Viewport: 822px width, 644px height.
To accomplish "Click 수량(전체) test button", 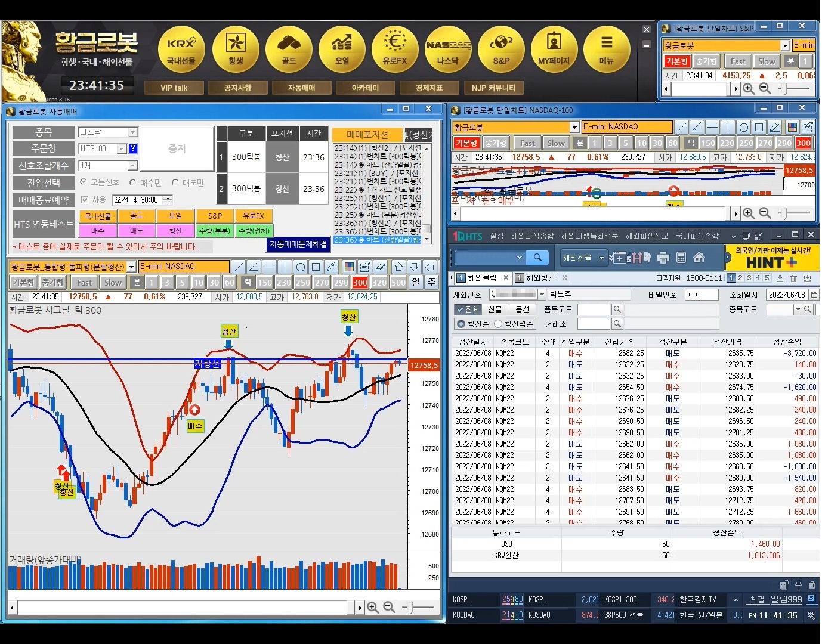I will [254, 231].
